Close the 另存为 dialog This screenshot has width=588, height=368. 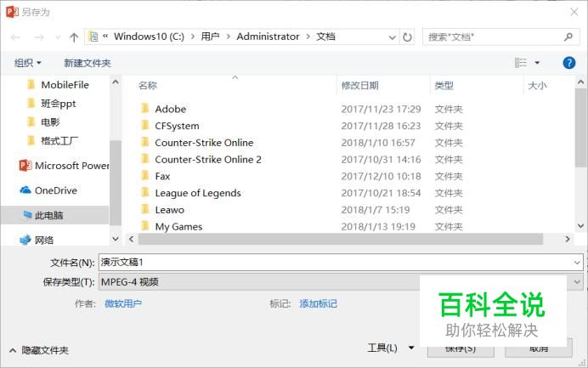(574, 12)
